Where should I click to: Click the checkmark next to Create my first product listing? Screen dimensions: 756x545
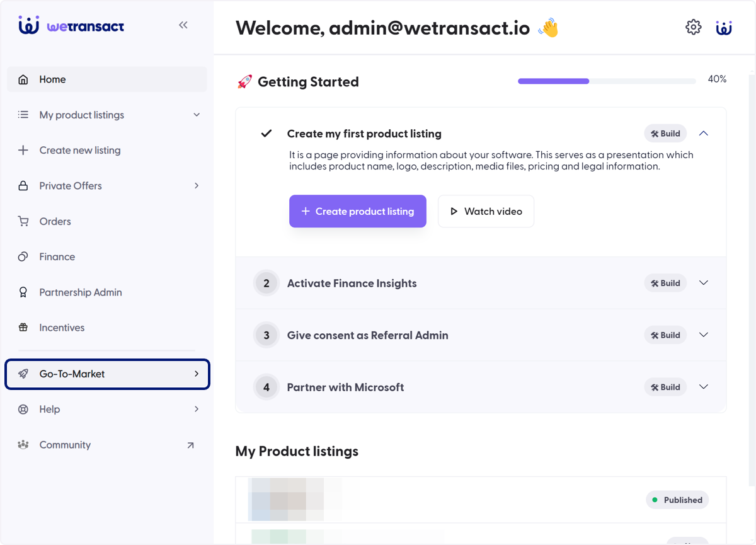pos(266,134)
